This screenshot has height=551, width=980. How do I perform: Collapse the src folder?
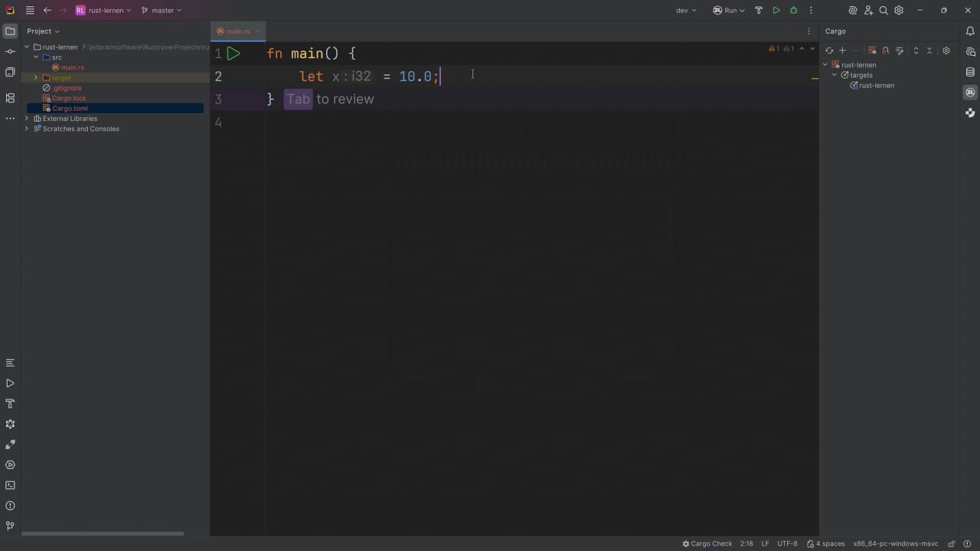[36, 57]
